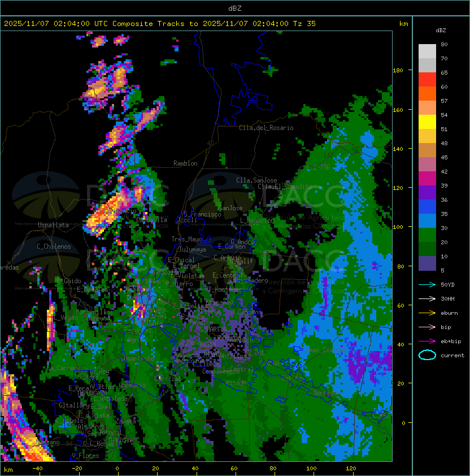Click the '50YD' legend label

[447, 284]
